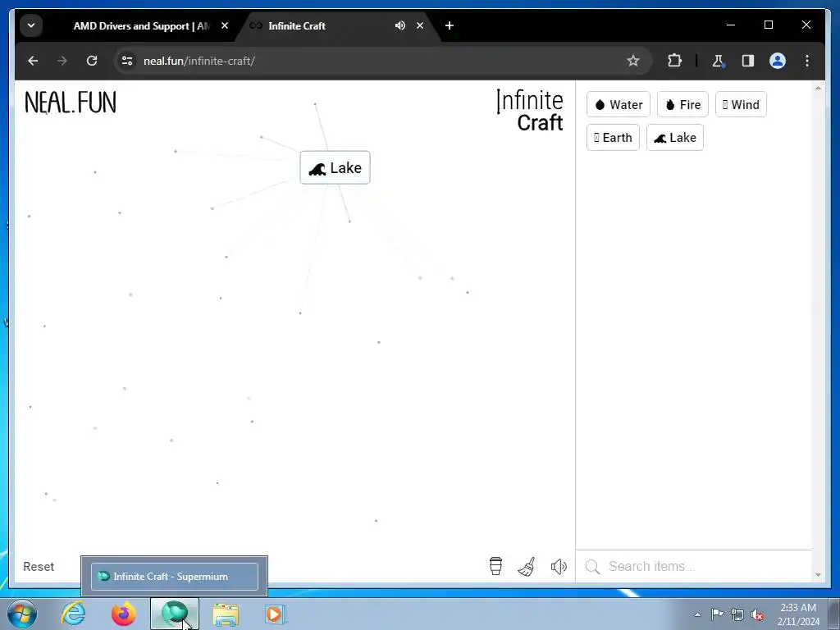Click the Reset link

click(39, 566)
